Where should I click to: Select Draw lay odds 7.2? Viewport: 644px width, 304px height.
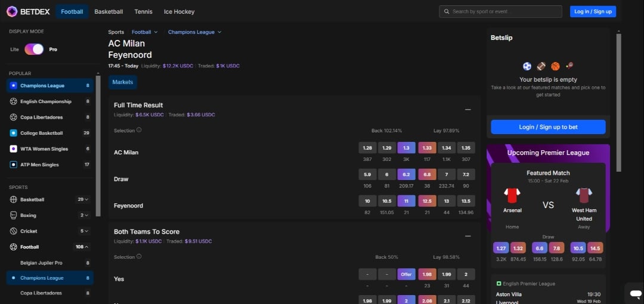(466, 174)
